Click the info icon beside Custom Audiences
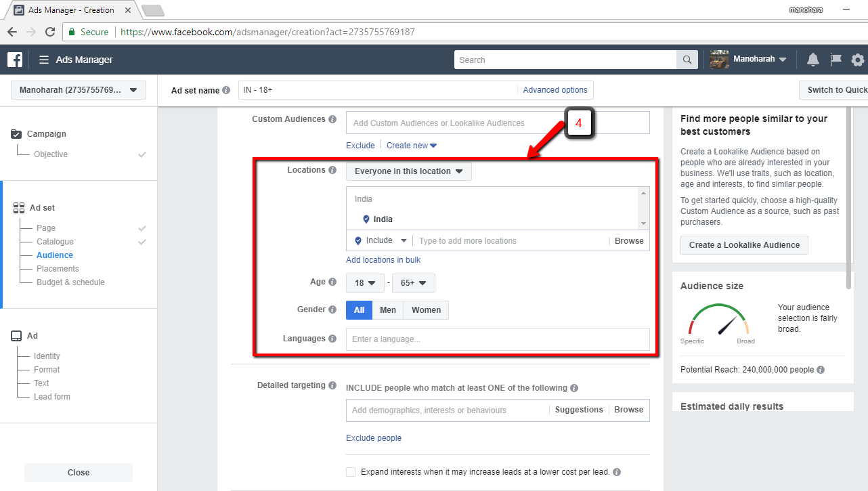Viewport: 868px width, 491px height. tap(332, 119)
